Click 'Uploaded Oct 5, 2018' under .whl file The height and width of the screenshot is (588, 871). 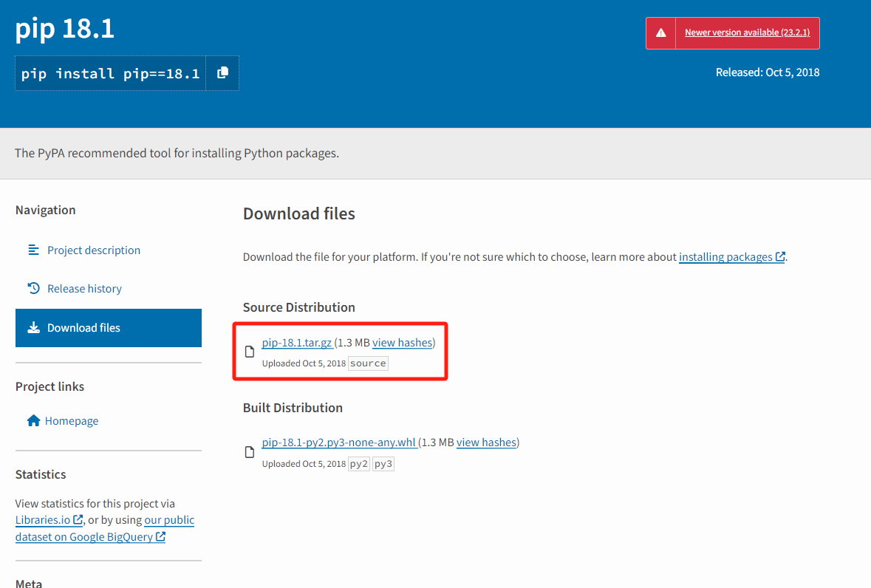click(x=304, y=464)
